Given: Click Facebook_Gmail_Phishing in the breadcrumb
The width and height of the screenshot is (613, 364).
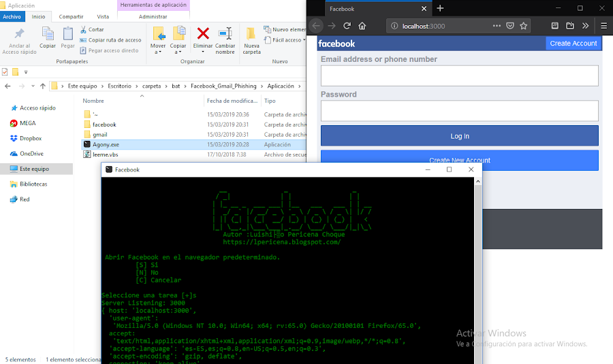Looking at the screenshot, I should click(223, 86).
